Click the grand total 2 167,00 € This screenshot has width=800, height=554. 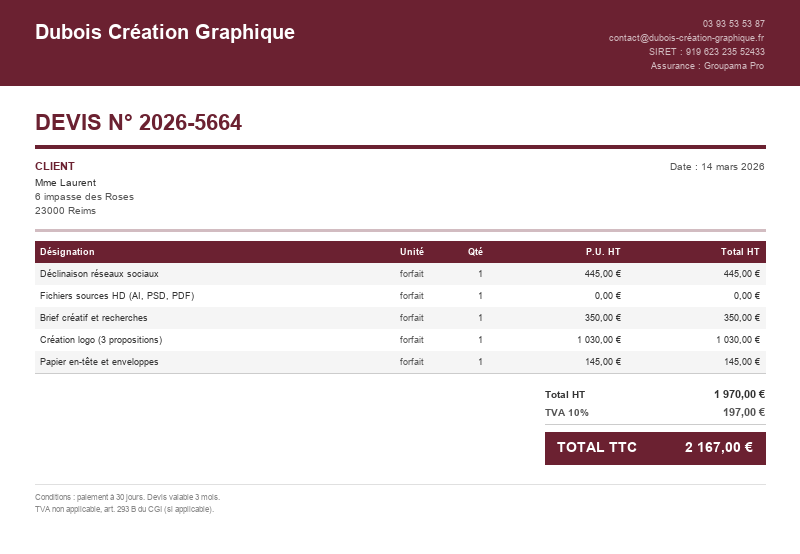(718, 447)
